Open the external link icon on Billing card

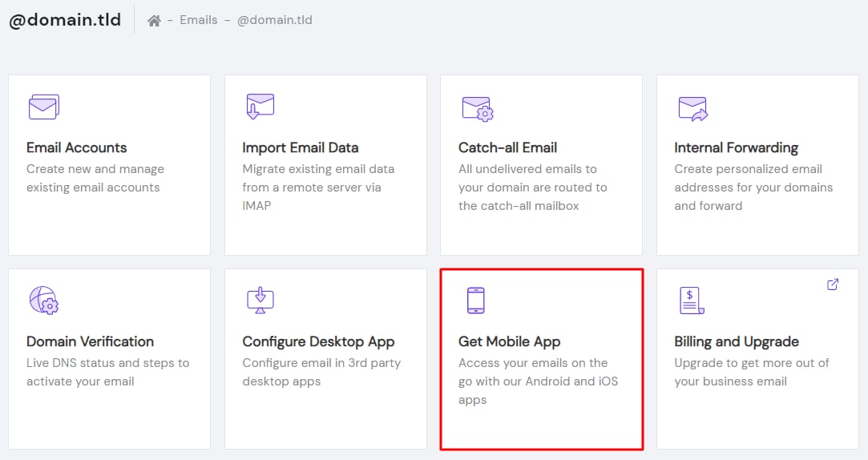point(833,284)
